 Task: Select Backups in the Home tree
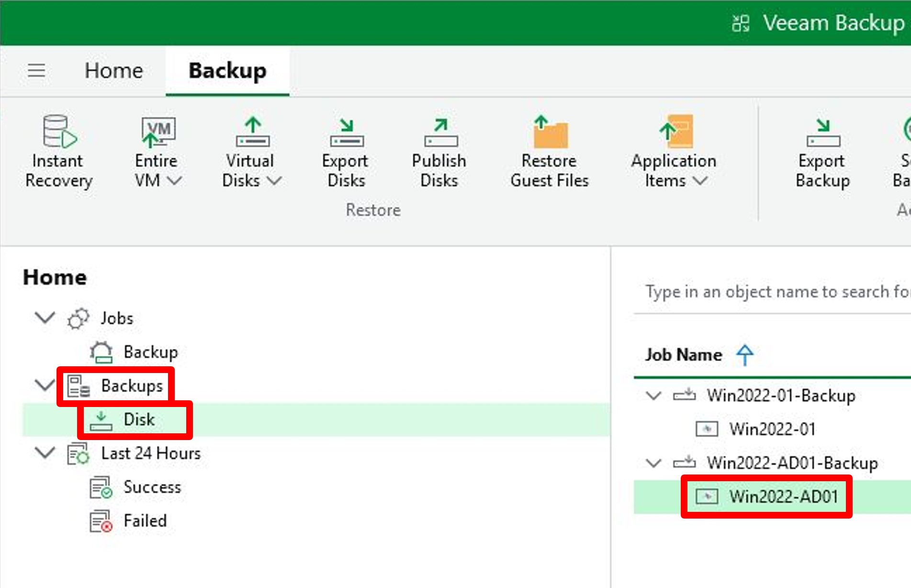pyautogui.click(x=132, y=385)
